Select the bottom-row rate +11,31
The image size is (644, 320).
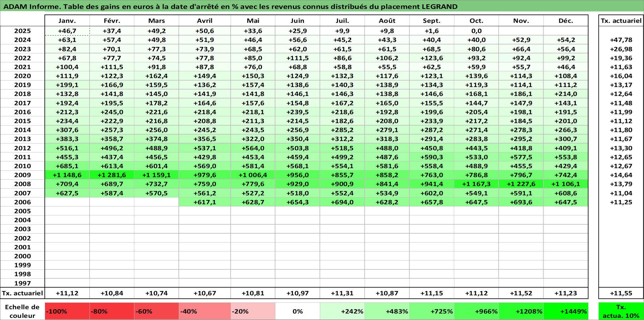coord(342,293)
